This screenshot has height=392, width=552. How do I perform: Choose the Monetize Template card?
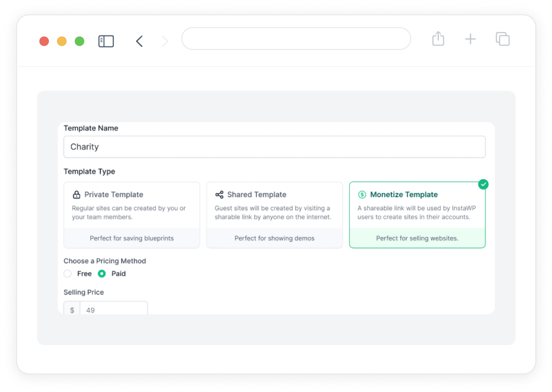(417, 215)
